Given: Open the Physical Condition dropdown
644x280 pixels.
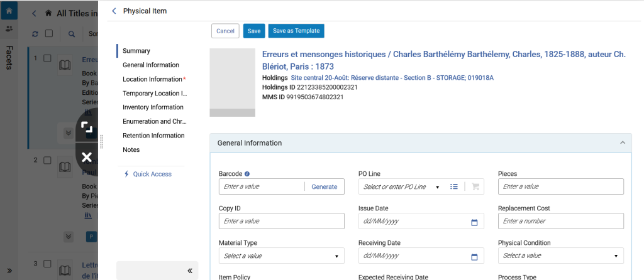Looking at the screenshot, I should coord(560,256).
